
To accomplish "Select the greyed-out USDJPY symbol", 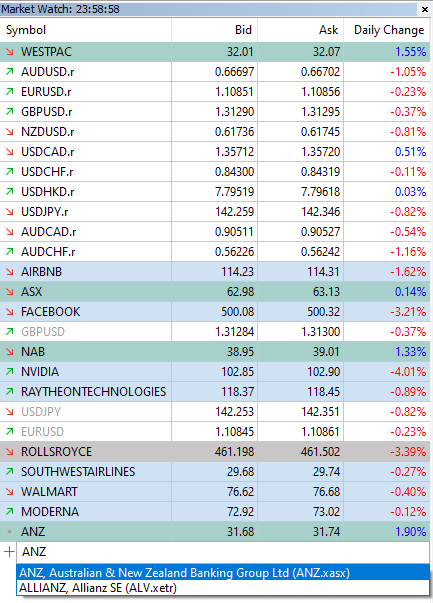I will [x=41, y=411].
